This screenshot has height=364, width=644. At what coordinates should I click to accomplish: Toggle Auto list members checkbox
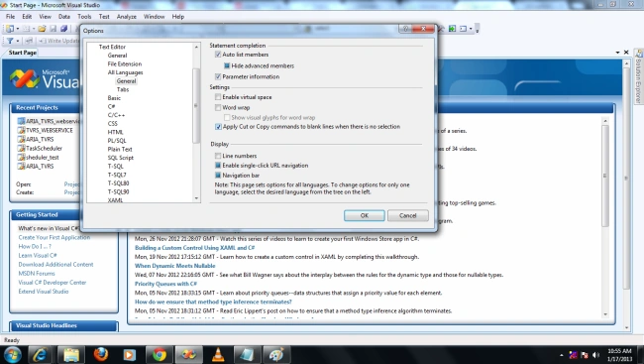pyautogui.click(x=218, y=55)
